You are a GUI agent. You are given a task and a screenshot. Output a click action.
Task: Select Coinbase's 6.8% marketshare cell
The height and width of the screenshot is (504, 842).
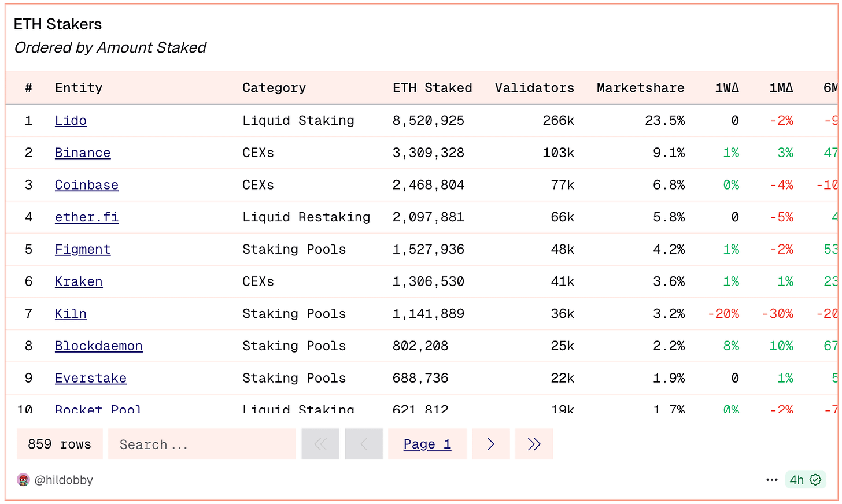click(x=669, y=185)
